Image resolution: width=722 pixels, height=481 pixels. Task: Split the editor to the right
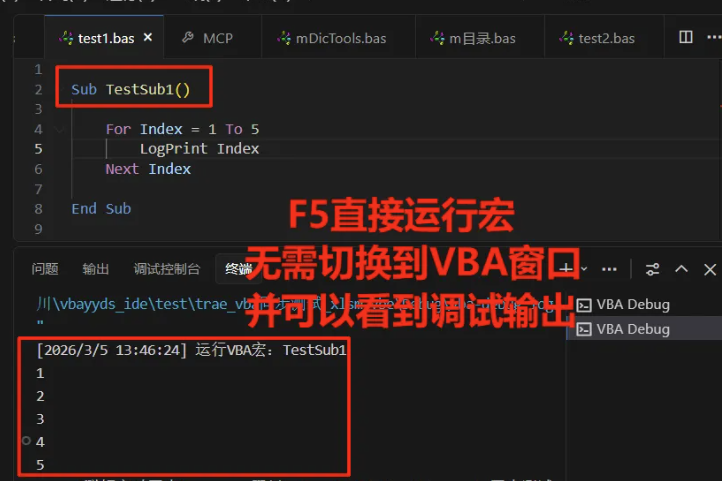(686, 37)
